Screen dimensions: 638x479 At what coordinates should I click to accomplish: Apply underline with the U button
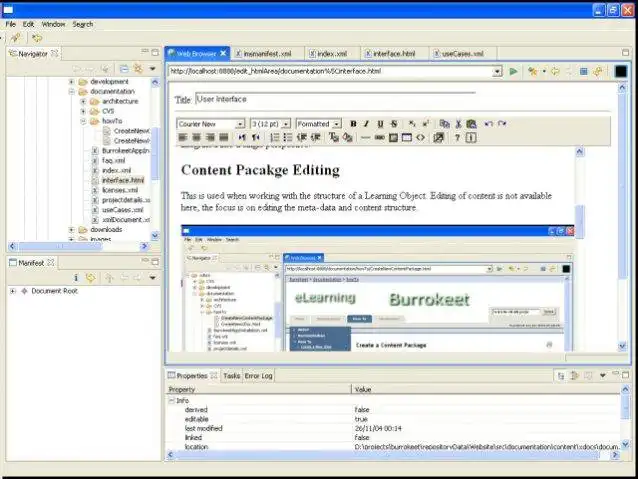click(x=380, y=123)
